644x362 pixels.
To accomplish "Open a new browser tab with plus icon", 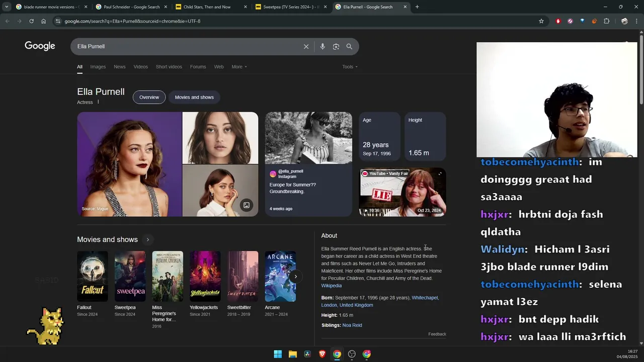I will 417,7.
